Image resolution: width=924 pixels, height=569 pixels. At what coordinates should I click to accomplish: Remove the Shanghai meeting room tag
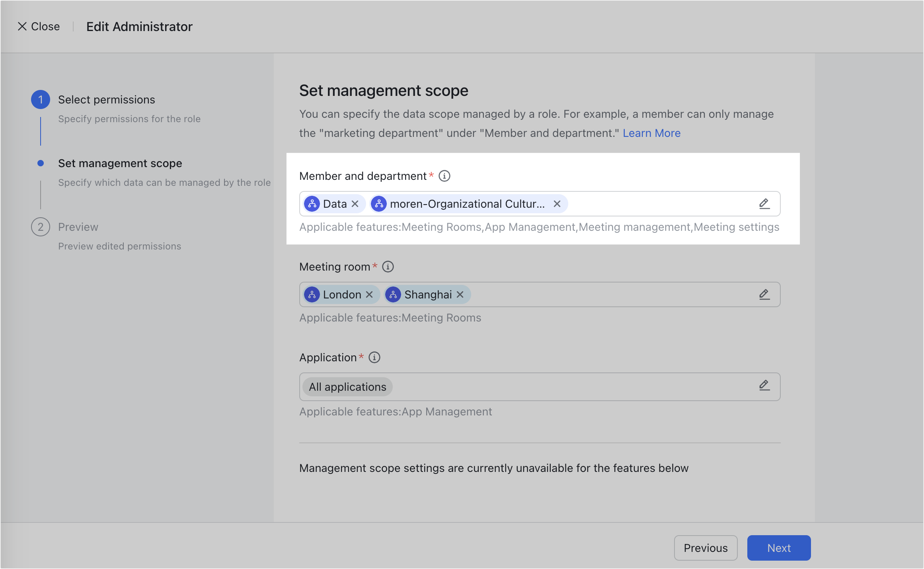460,294
